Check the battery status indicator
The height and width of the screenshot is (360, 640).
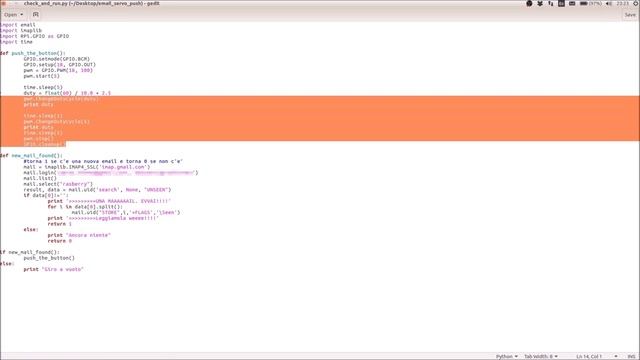point(591,3)
